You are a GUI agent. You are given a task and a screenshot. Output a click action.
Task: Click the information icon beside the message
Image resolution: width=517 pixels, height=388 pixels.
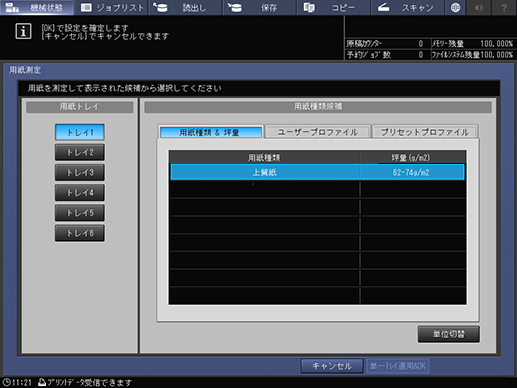(23, 31)
